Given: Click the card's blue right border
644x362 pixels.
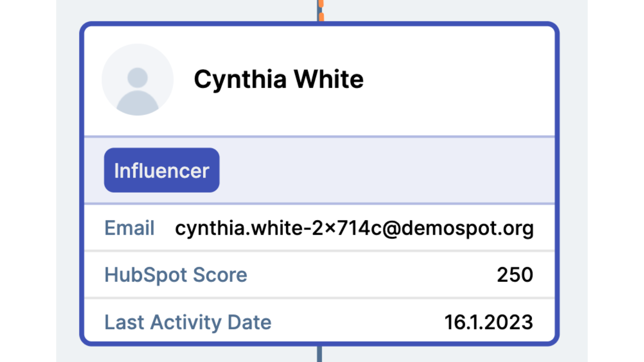Looking at the screenshot, I should click(x=557, y=181).
